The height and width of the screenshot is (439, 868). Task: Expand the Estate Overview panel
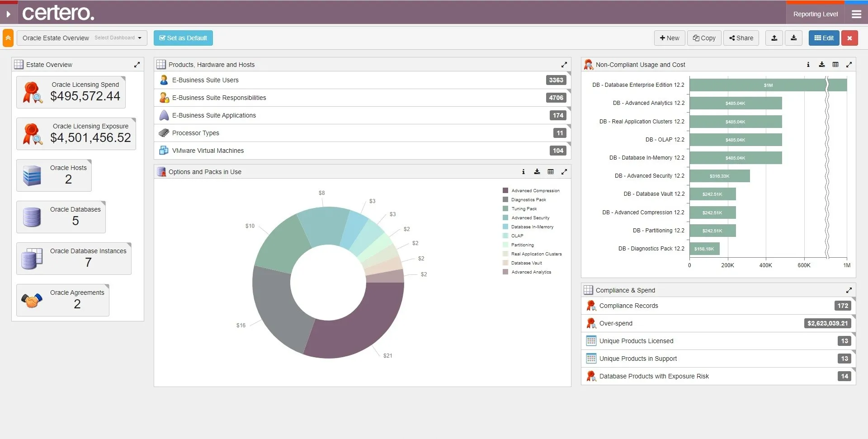pos(137,65)
